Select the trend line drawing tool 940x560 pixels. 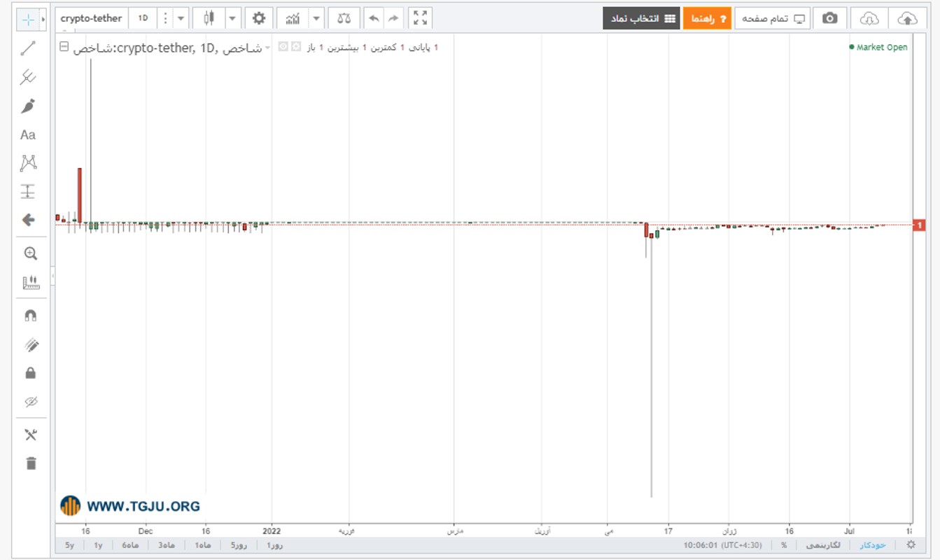point(28,48)
